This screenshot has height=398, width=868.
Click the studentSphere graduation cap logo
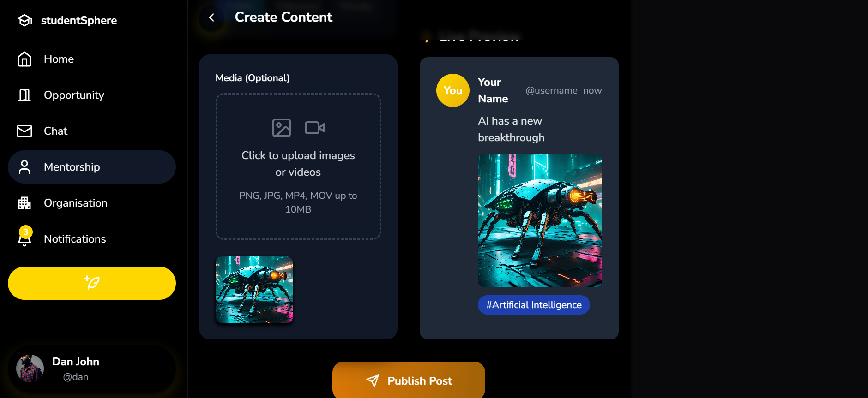24,20
